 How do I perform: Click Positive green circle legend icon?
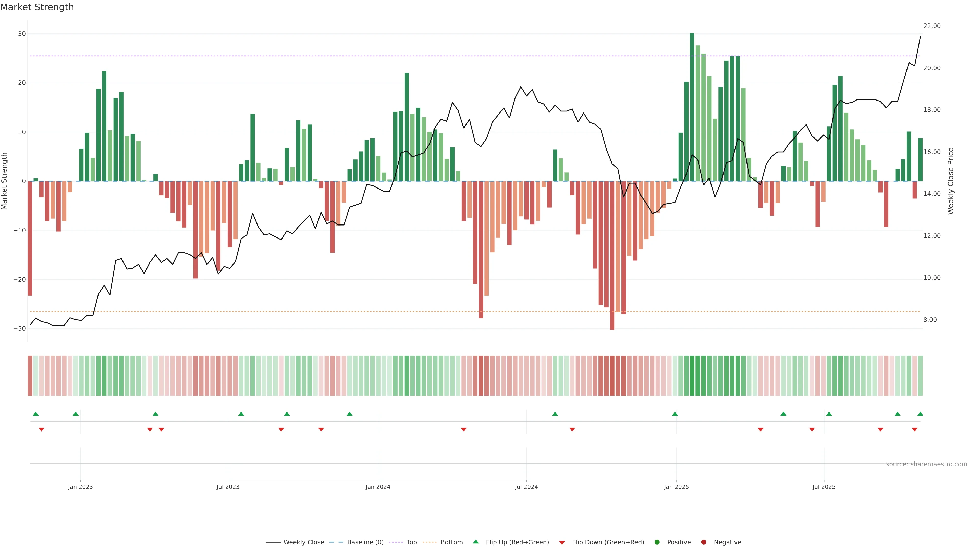point(657,542)
